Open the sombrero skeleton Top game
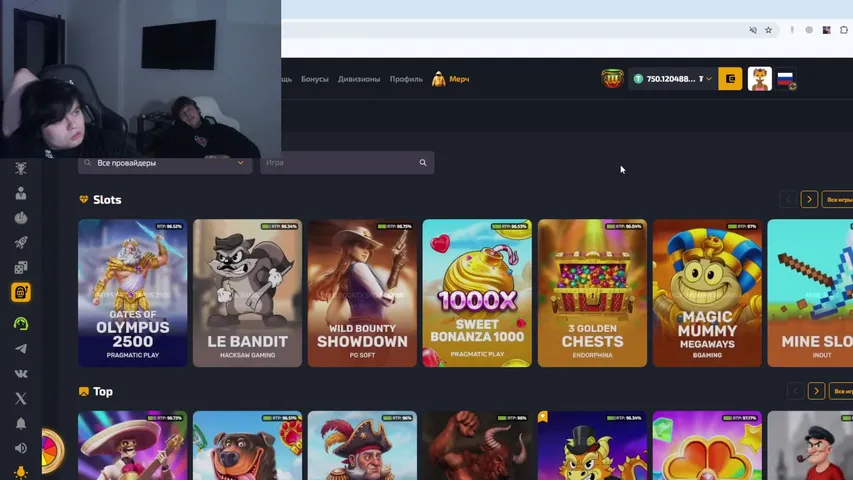 132,445
